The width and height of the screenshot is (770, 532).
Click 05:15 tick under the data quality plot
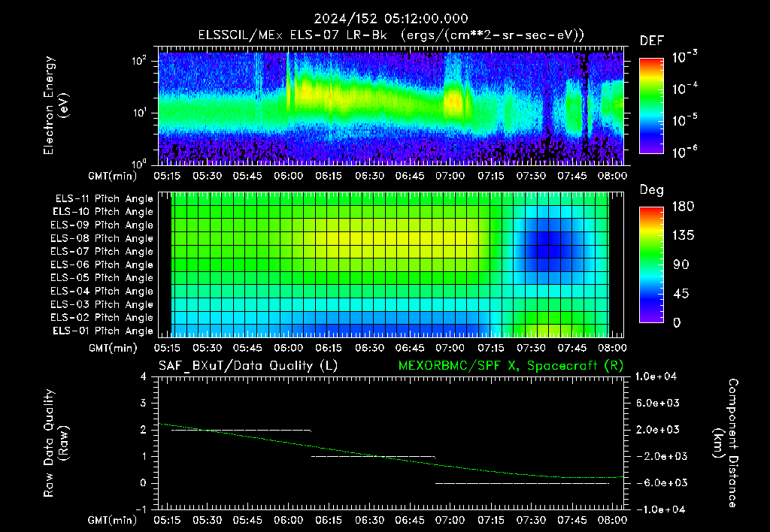pos(167,520)
